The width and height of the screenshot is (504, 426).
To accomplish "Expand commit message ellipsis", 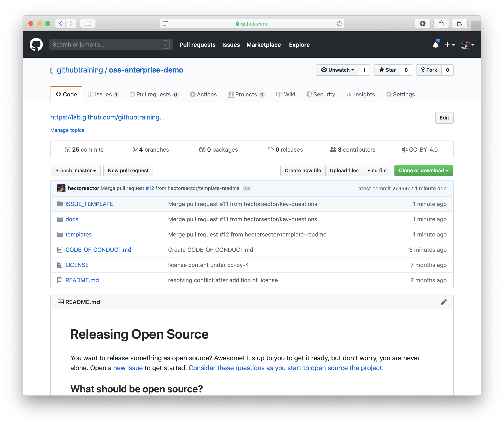I will tap(247, 188).
